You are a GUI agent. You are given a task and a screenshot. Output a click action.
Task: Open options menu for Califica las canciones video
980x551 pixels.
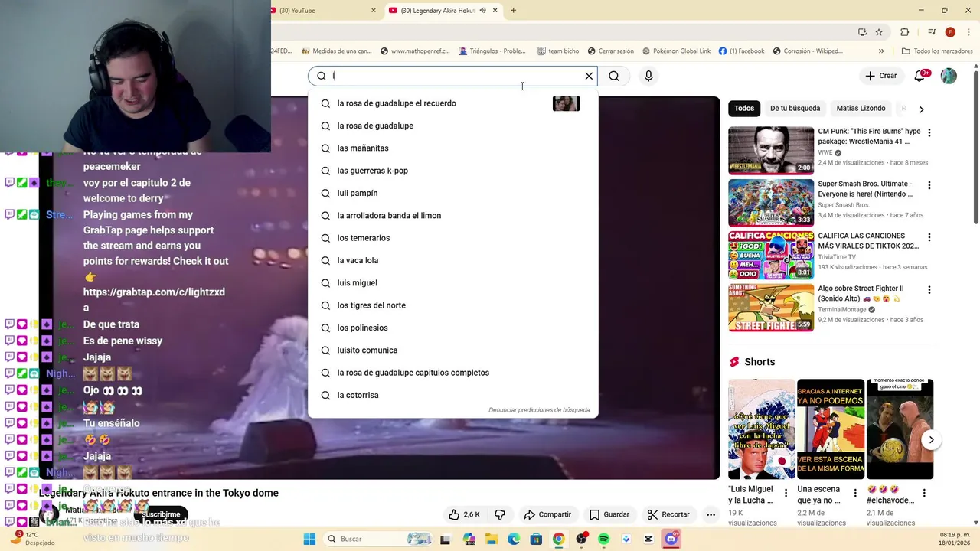[929, 237]
